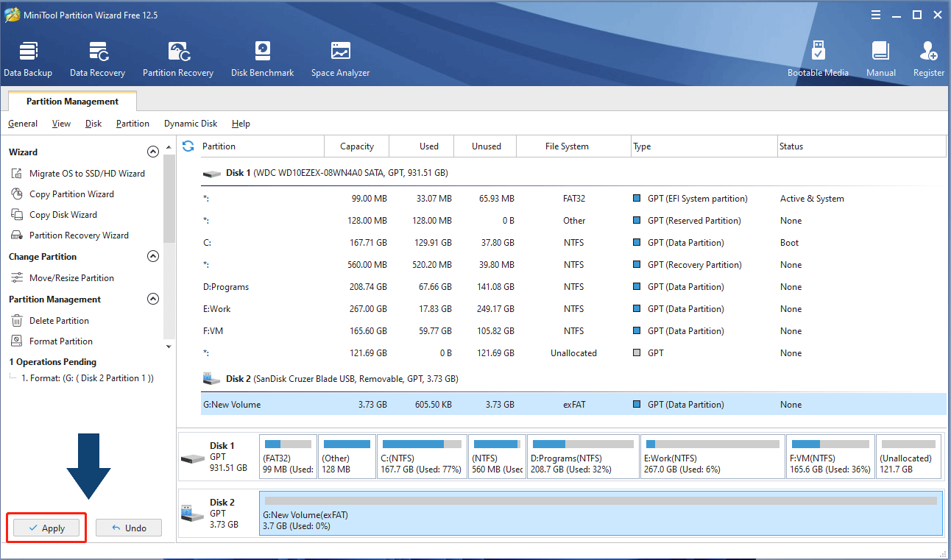951x560 pixels.
Task: Select the 121.69 GB Unallocated row
Action: (573, 353)
